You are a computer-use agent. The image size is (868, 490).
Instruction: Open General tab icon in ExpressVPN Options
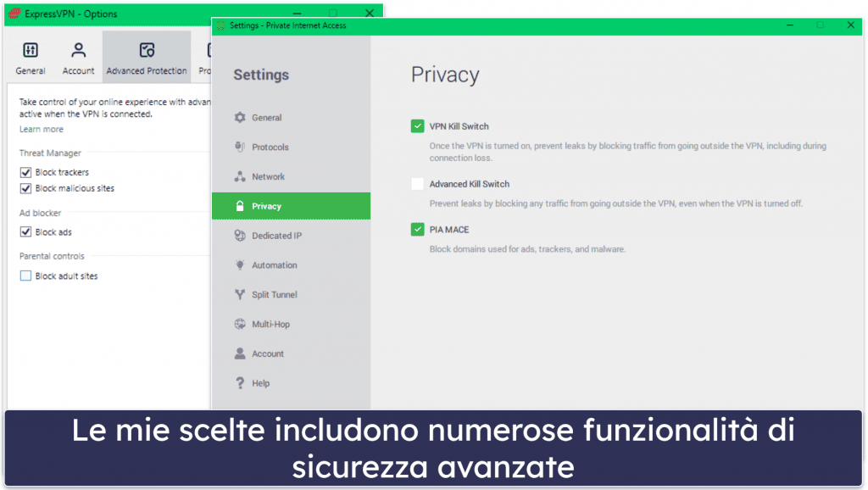click(31, 50)
